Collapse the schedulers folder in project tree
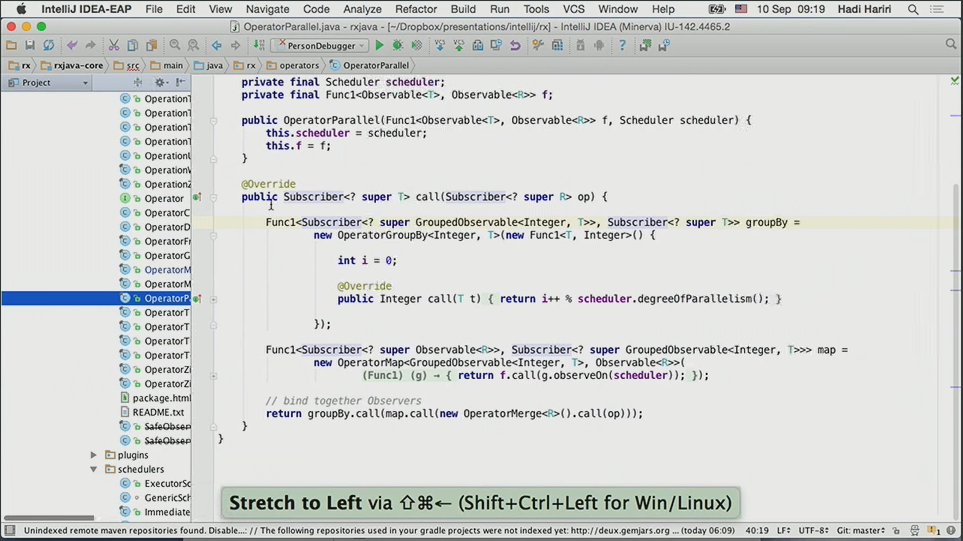The image size is (963, 541). [x=94, y=469]
